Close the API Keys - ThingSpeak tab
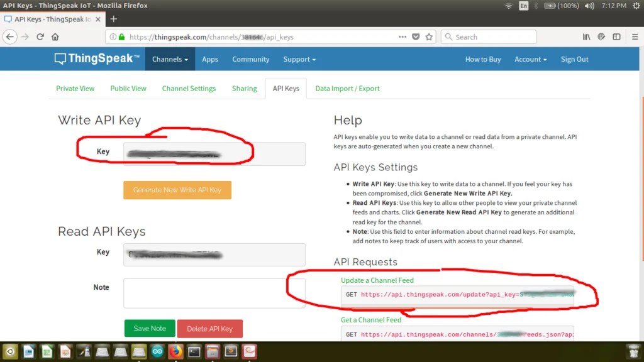 tap(97, 19)
